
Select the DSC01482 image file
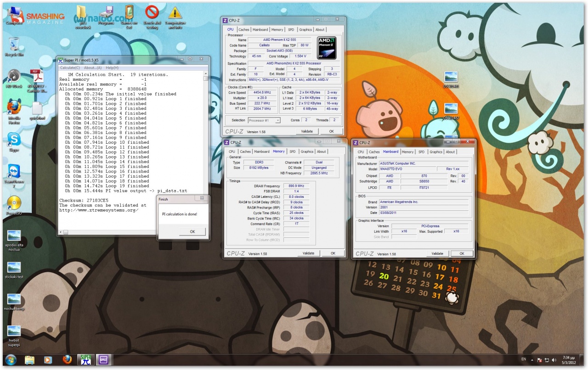click(451, 111)
